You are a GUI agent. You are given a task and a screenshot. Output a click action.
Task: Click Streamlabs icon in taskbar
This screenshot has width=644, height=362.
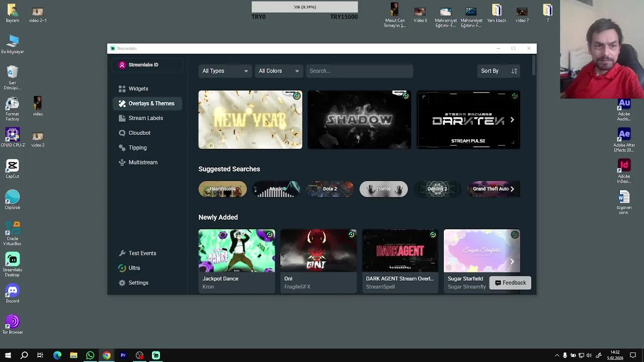coord(156,355)
